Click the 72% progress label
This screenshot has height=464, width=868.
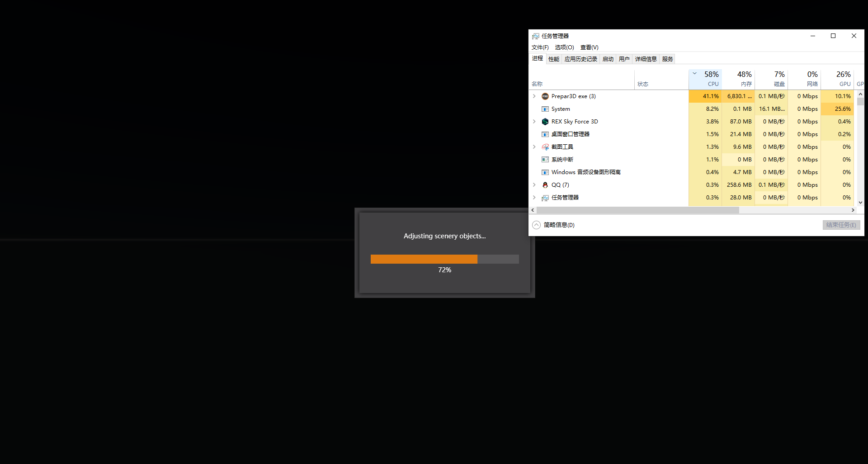pos(444,270)
